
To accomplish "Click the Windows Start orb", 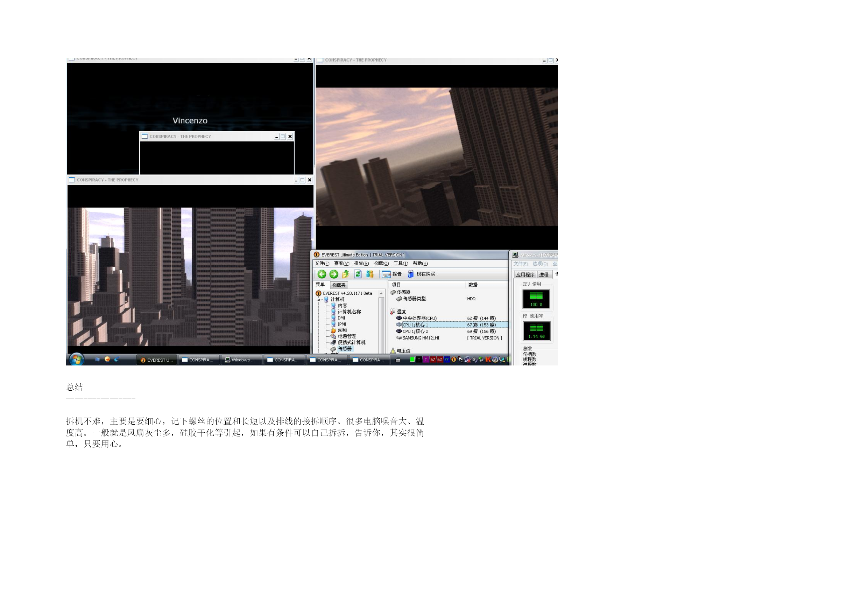I will [x=77, y=360].
